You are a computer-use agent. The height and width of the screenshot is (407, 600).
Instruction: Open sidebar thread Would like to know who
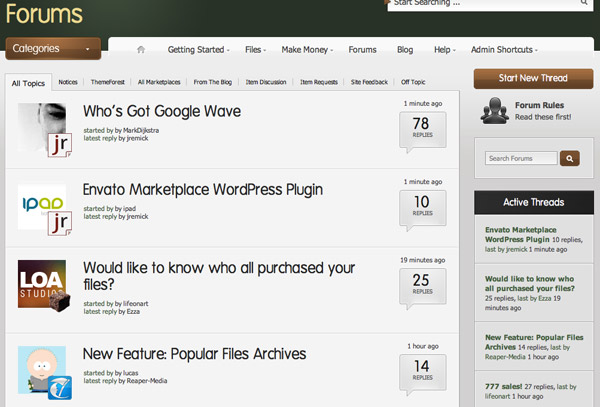point(530,283)
